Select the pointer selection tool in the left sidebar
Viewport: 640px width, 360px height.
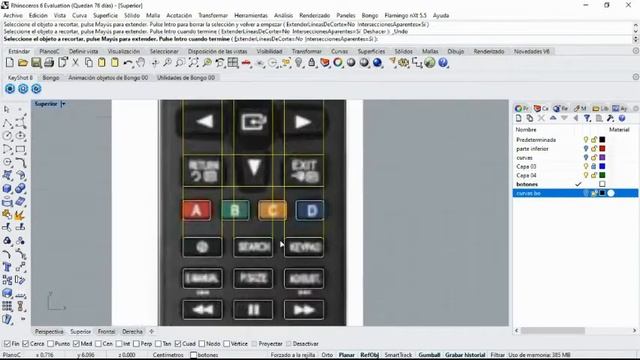pyautogui.click(x=7, y=110)
